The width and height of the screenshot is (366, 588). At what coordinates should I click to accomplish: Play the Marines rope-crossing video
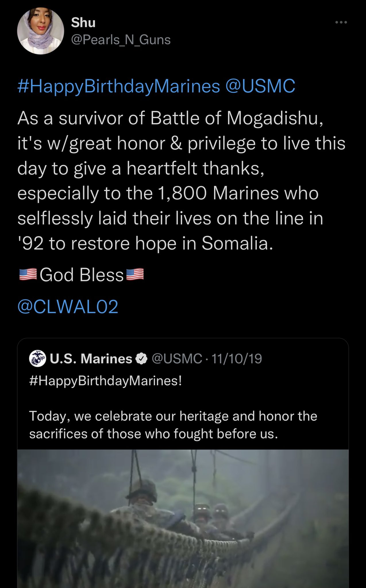coord(183,519)
